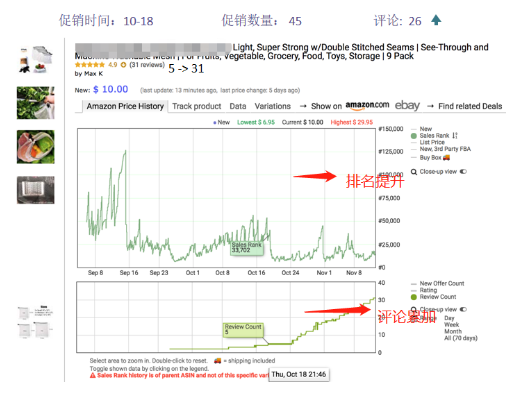The image size is (509, 402).
Task: Open the ebay logo link
Action: point(407,105)
